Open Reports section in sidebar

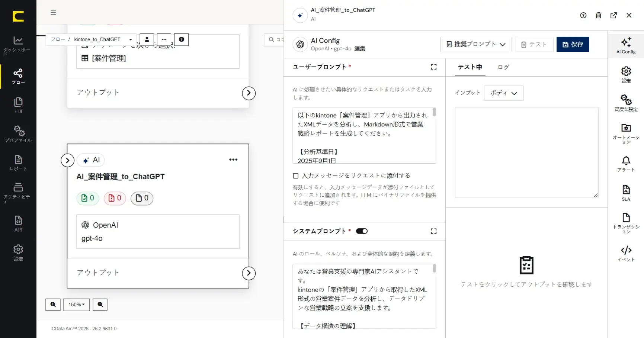coord(18,163)
